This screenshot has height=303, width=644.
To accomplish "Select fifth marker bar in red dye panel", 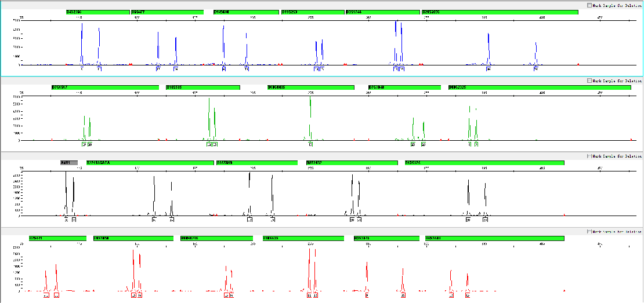I will coord(386,238).
